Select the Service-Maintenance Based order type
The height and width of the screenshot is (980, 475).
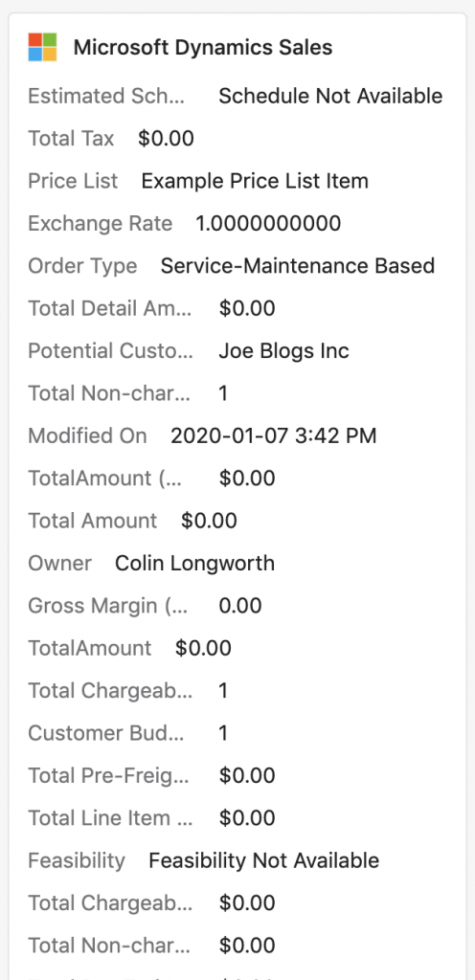[x=298, y=266]
